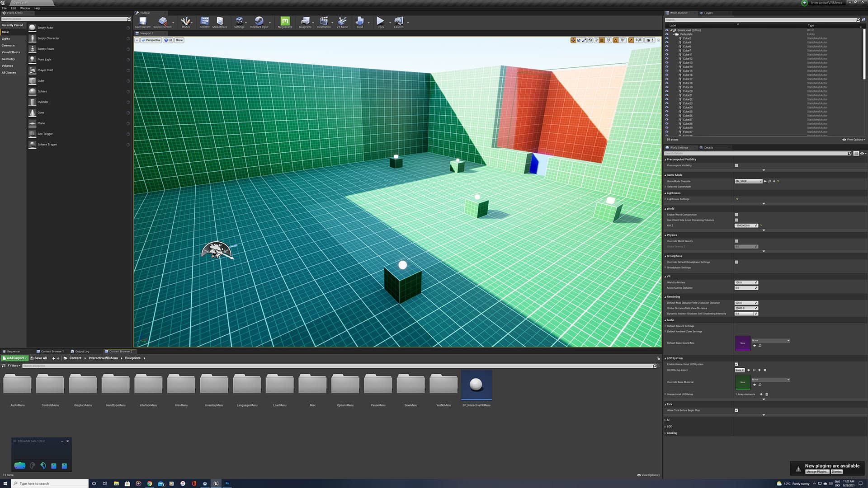Open SteamVR Input toolbar icon
The height and width of the screenshot is (488, 868).
click(259, 22)
